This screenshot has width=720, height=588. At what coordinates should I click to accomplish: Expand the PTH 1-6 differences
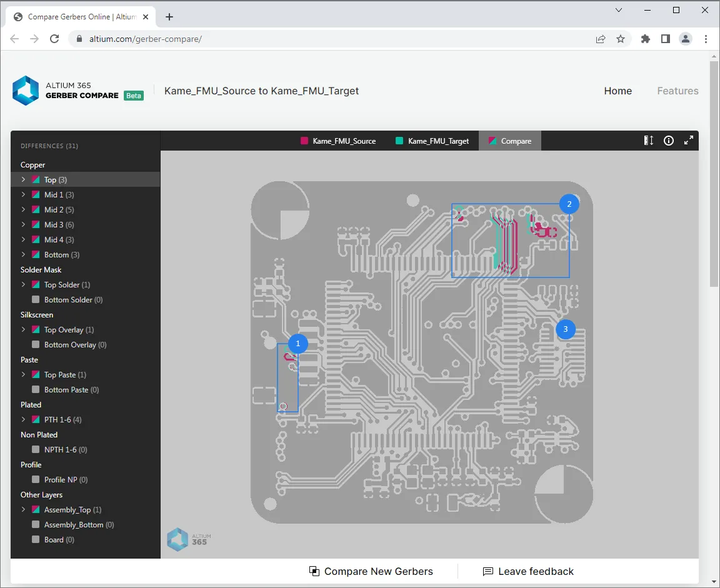(23, 419)
